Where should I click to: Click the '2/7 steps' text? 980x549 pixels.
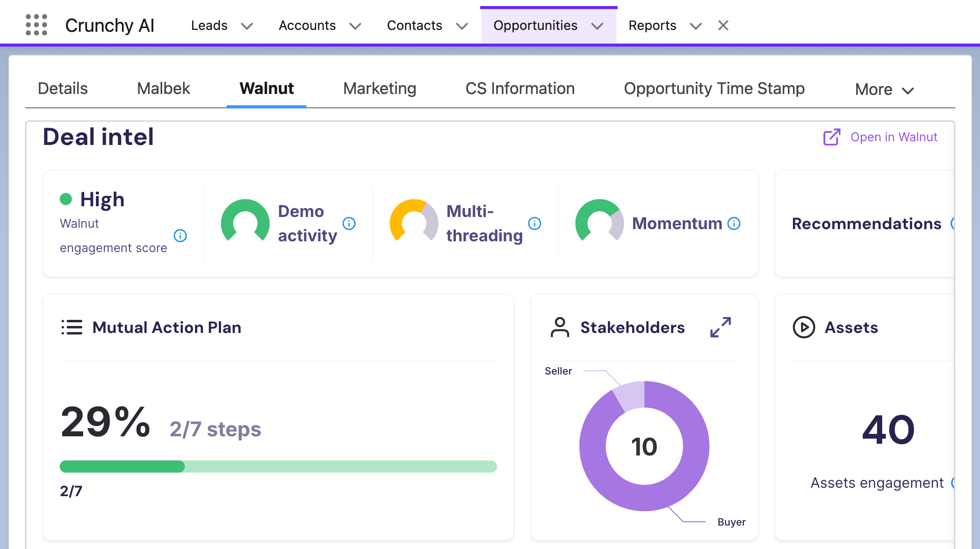click(x=215, y=429)
